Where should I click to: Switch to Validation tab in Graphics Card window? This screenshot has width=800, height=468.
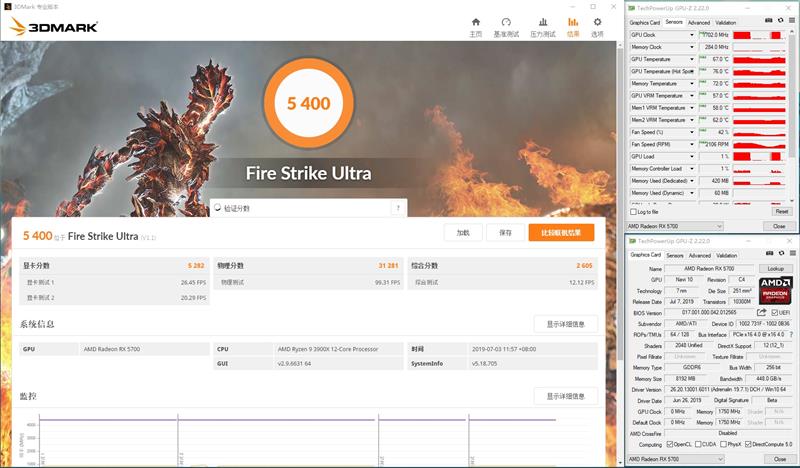(x=726, y=255)
